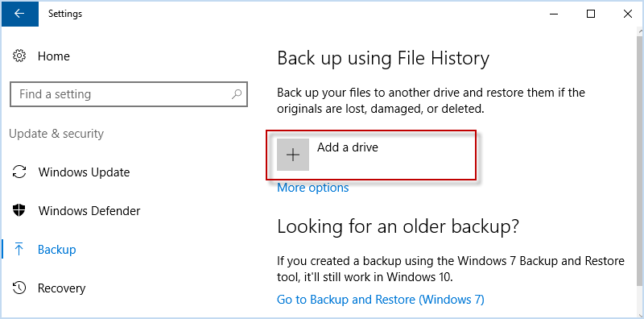Click the Add a drive label
644x319 pixels.
(x=348, y=147)
